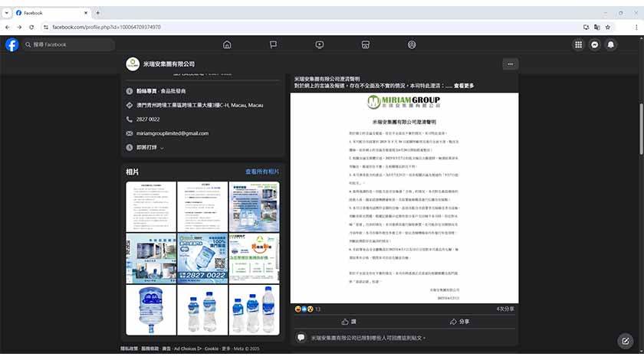Click the phone number 2827 0022
The width and height of the screenshot is (644, 360).
[148, 119]
